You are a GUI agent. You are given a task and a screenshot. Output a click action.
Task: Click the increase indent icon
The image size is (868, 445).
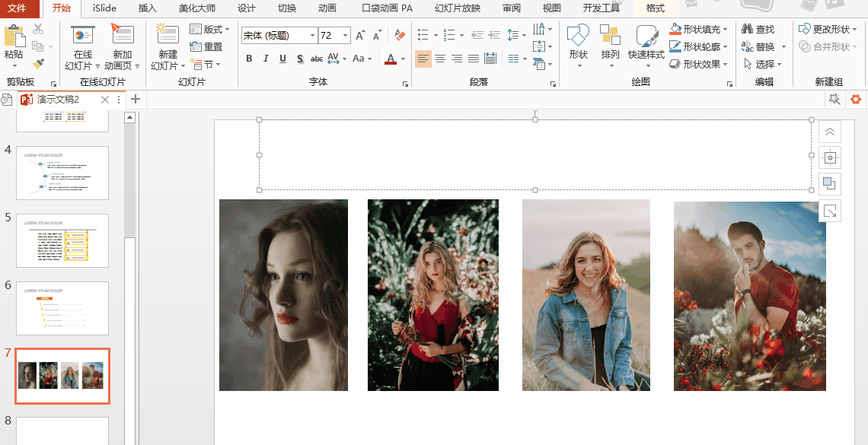coord(494,36)
